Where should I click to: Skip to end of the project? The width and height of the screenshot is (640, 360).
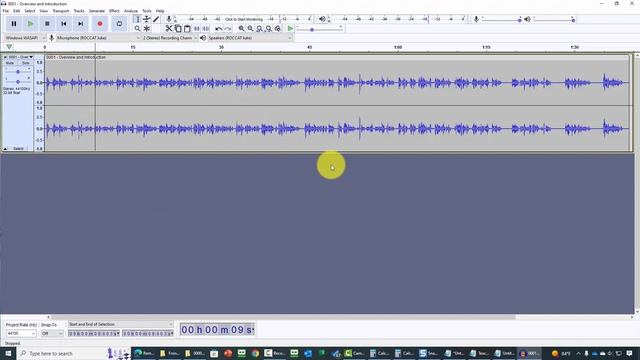click(x=81, y=24)
